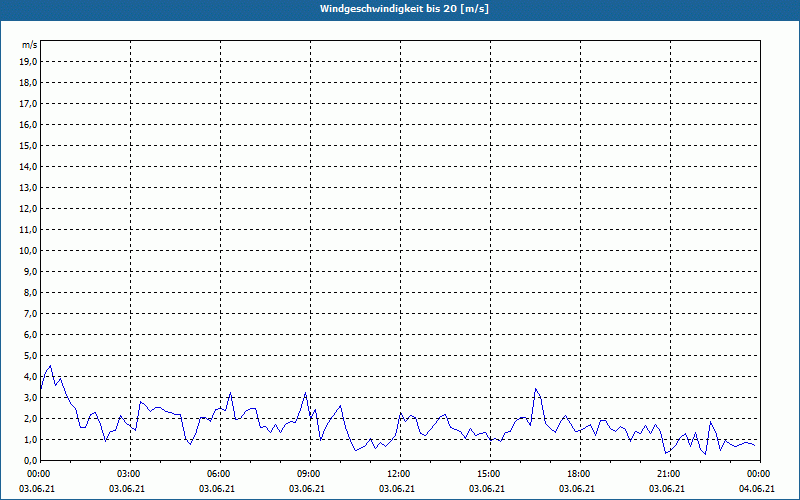Select the 12,0 y-axis label
Screen dimensions: 800x500
[28, 208]
